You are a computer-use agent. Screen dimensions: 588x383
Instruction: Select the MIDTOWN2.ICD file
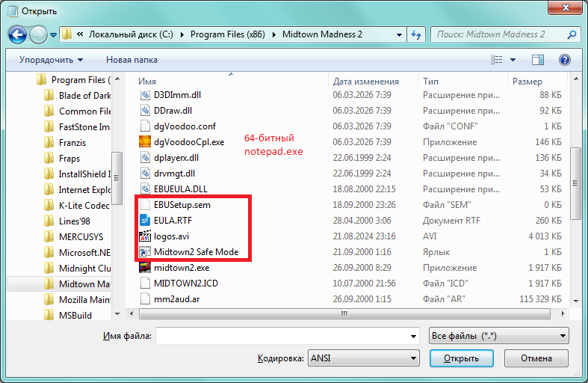click(179, 284)
